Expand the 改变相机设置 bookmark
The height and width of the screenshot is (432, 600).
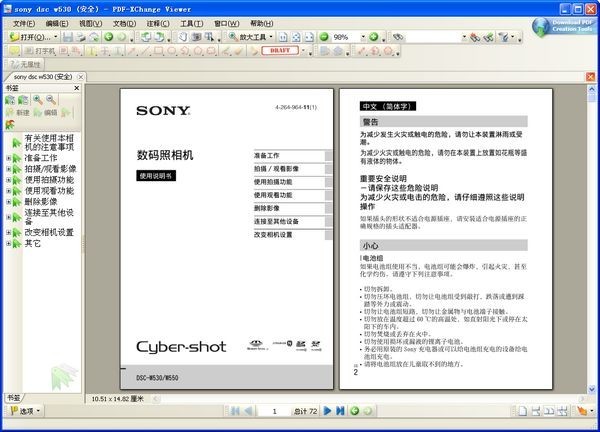point(8,232)
